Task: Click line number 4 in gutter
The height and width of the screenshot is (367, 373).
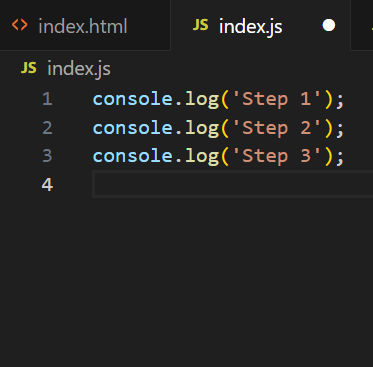Action: click(47, 184)
